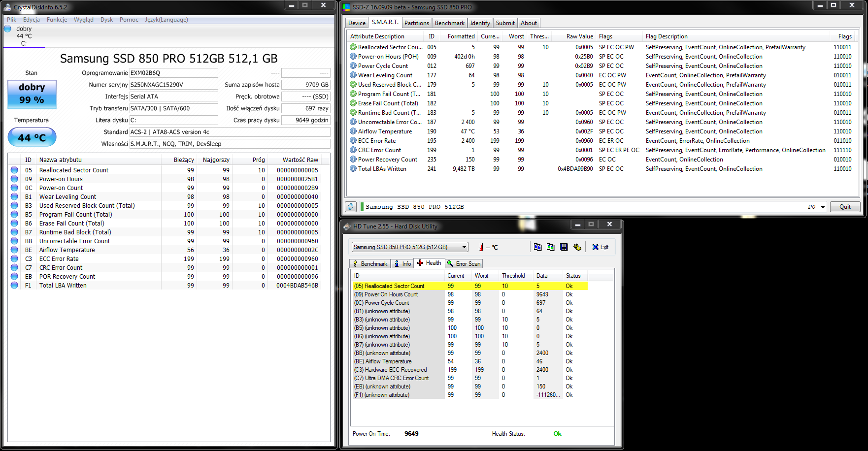Open the Plik menu

click(x=12, y=20)
